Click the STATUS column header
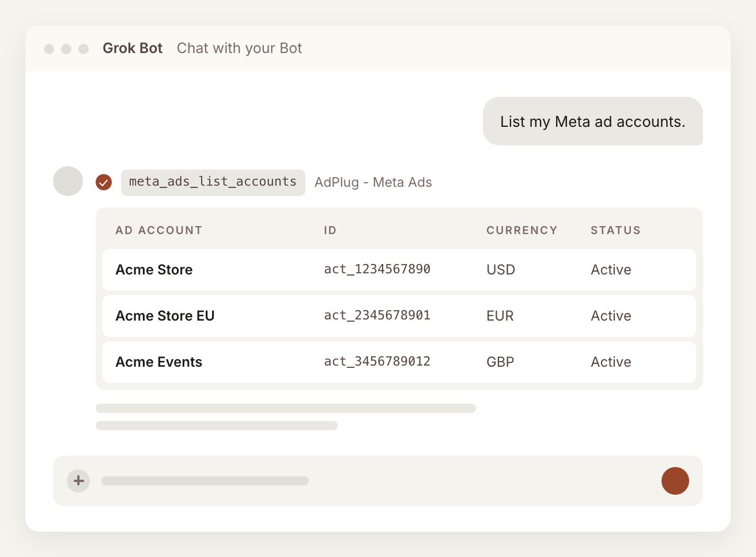Viewport: 756px width, 557px height. (615, 230)
